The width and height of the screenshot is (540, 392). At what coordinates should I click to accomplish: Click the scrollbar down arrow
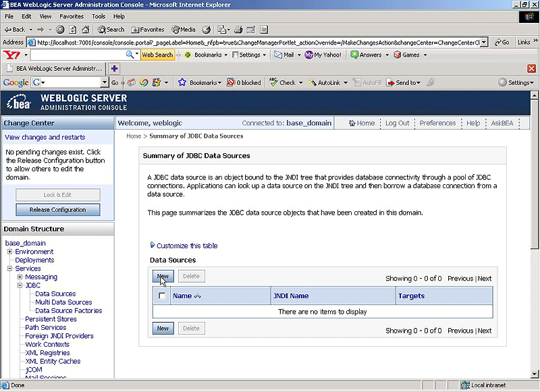tap(534, 374)
